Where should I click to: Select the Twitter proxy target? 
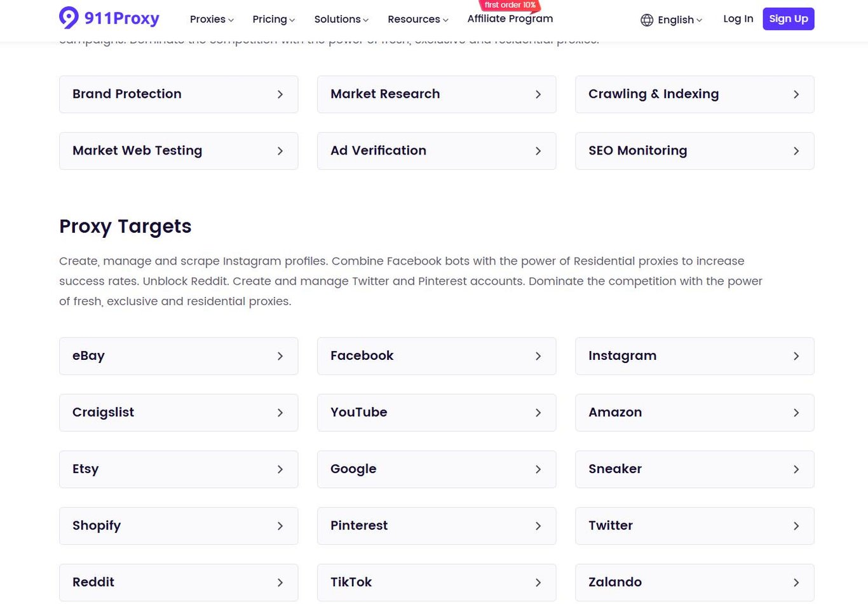point(695,526)
